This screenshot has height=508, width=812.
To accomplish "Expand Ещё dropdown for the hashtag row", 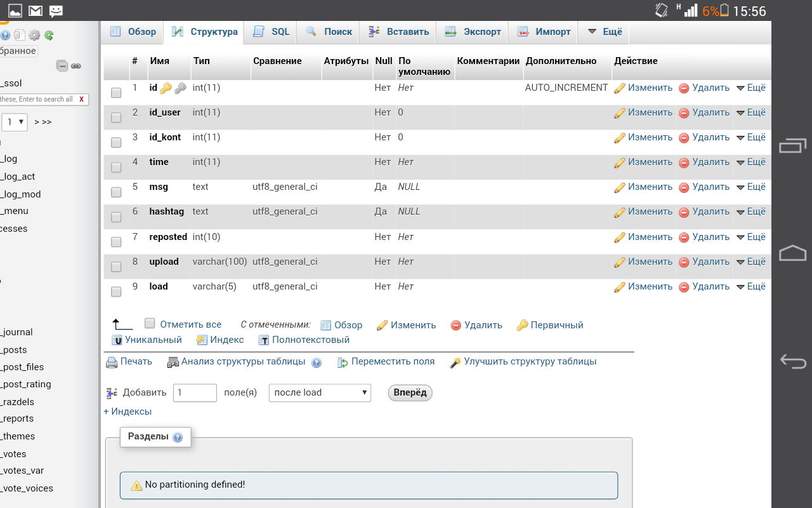I will point(750,211).
